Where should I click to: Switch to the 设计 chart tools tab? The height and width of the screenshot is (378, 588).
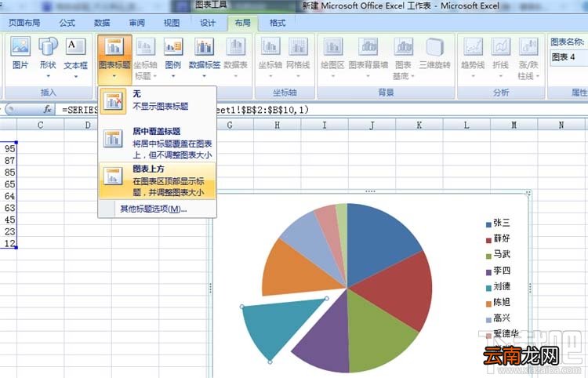[x=208, y=23]
